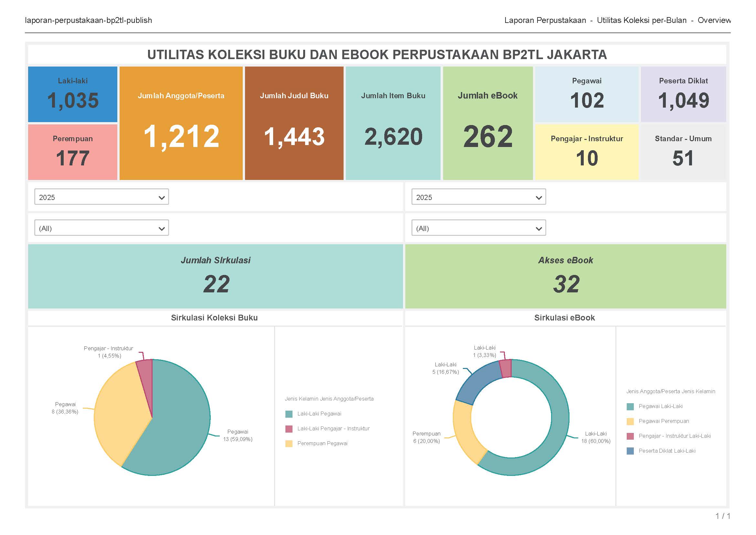Image resolution: width=756 pixels, height=535 pixels.
Task: Click Laki-Laki Pengajar - Instruktur legend swatch
Action: tap(289, 429)
